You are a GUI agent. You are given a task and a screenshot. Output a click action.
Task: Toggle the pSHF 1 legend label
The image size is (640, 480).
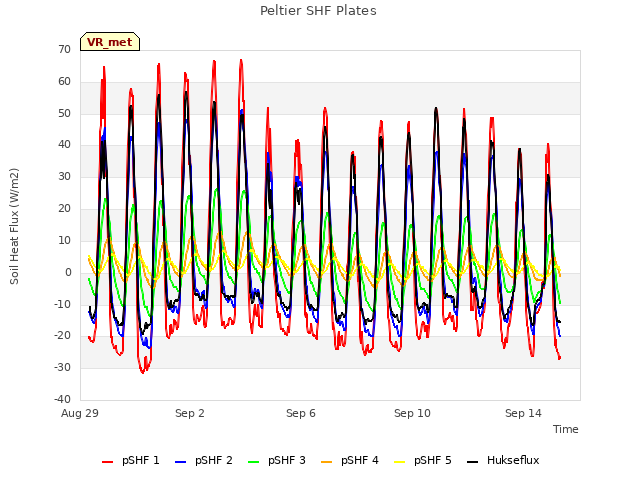tap(141, 460)
